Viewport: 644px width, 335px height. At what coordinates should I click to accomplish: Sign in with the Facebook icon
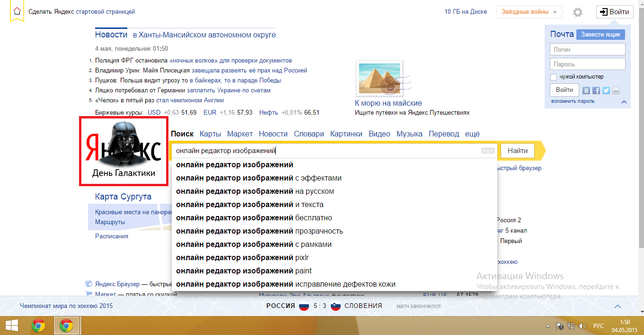(596, 91)
